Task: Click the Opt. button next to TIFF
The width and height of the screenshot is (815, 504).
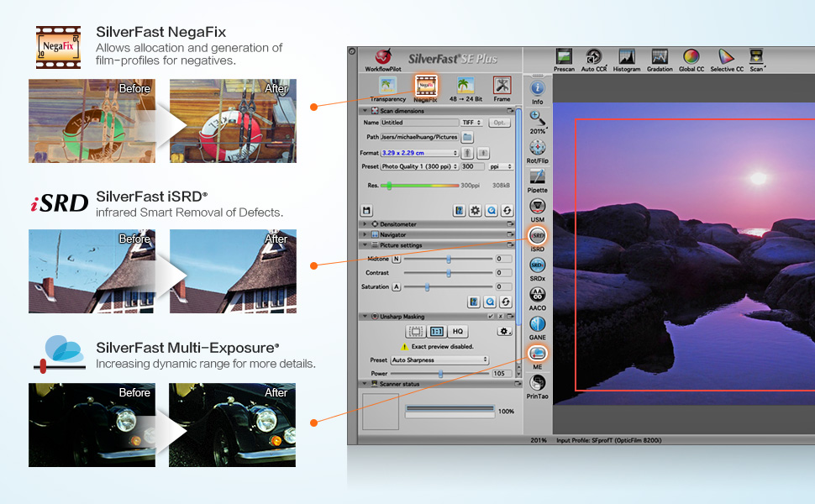Action: (499, 123)
